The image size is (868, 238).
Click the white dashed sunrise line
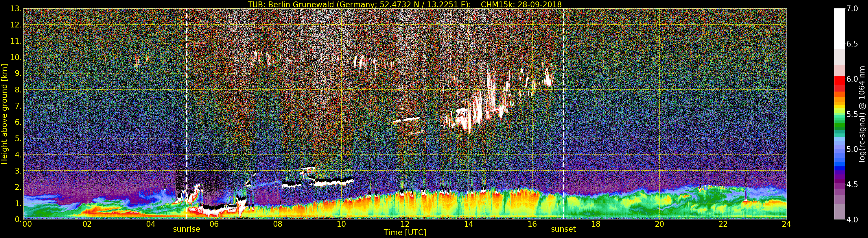point(186,101)
